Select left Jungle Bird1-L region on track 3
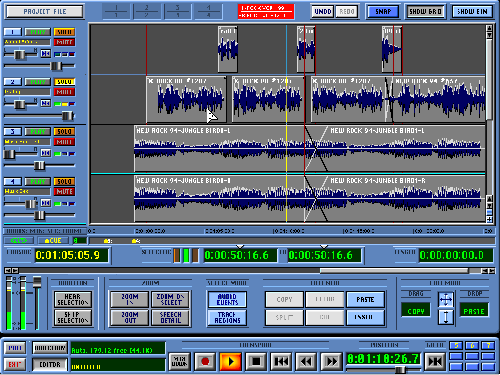 220,149
